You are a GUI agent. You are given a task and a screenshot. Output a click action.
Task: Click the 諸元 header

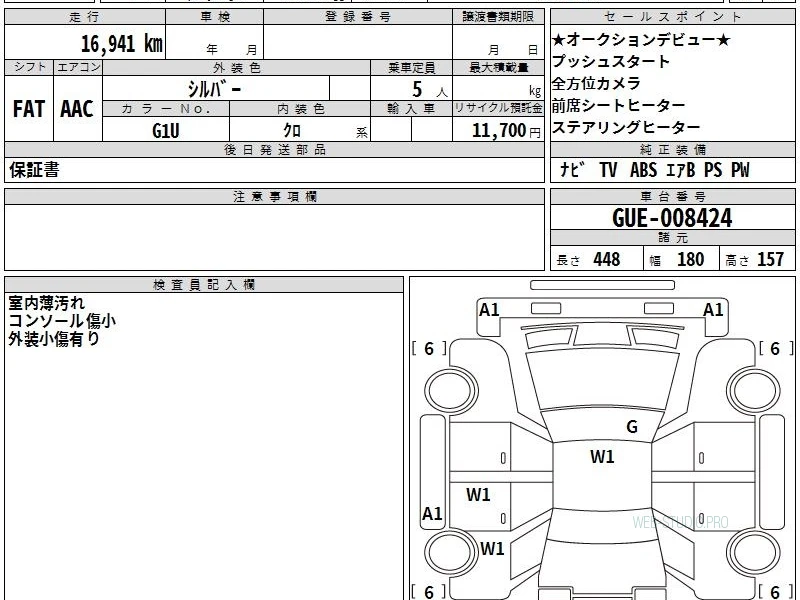672,238
